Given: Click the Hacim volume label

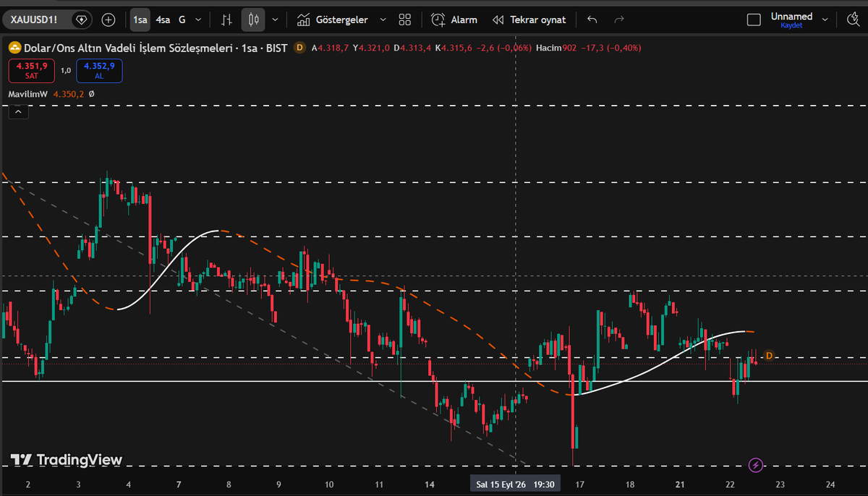Looking at the screenshot, I should point(550,48).
